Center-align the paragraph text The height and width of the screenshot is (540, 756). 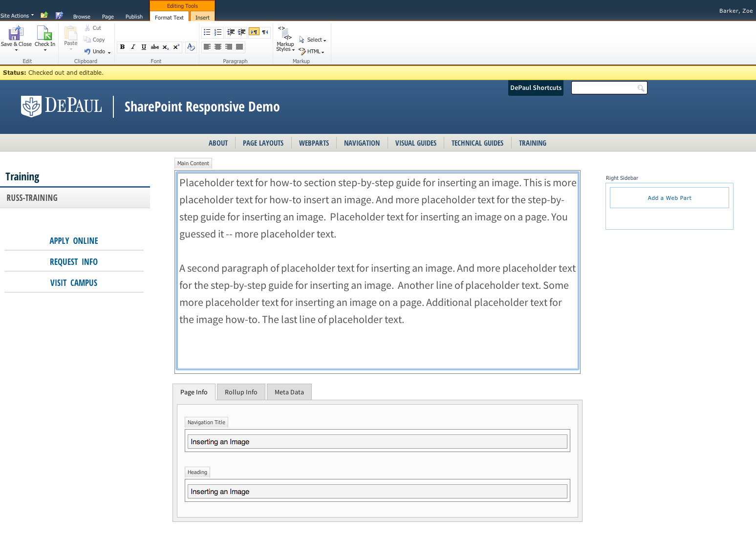[218, 47]
